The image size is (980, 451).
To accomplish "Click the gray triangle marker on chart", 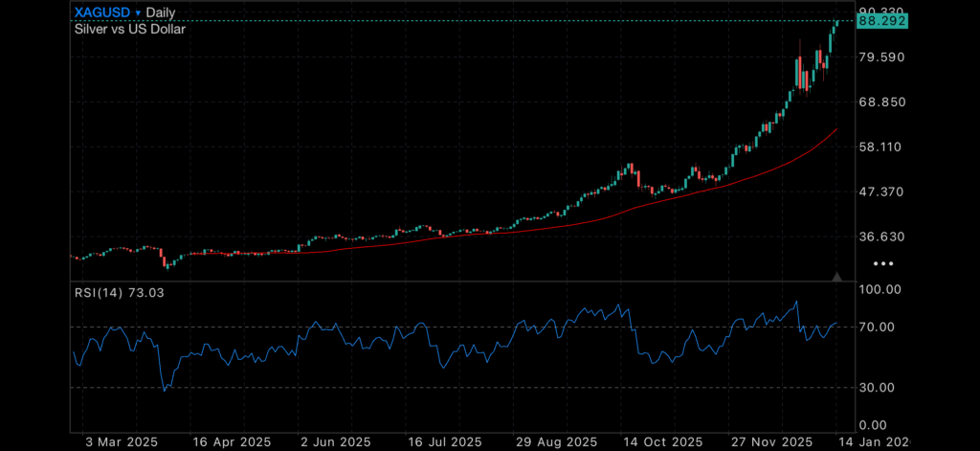I will [836, 277].
